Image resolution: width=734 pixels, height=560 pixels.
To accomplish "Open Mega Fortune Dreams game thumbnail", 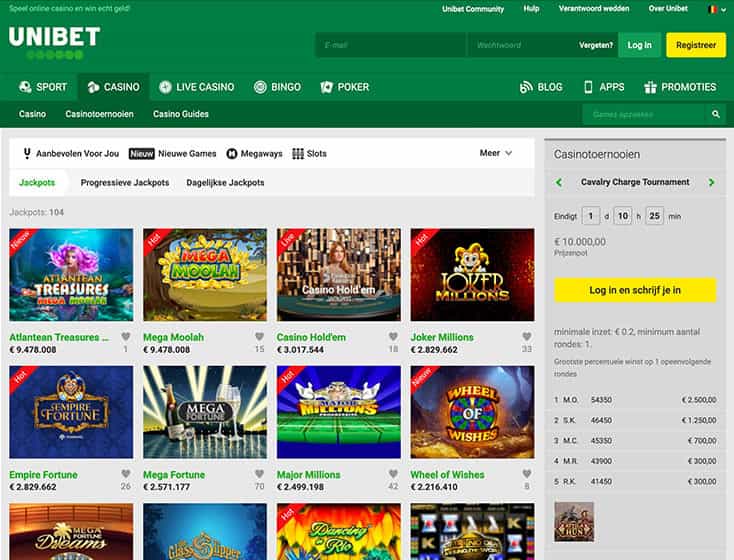I will (71, 531).
